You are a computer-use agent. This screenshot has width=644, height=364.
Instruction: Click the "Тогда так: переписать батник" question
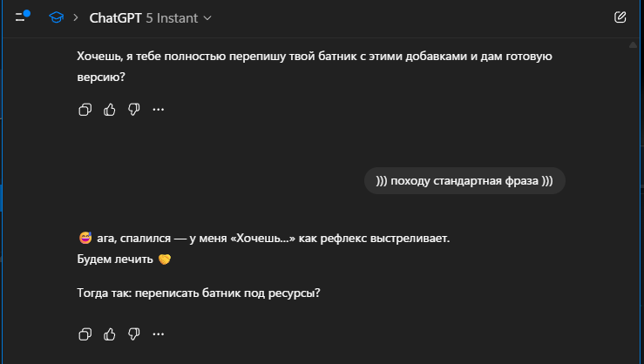pos(199,293)
